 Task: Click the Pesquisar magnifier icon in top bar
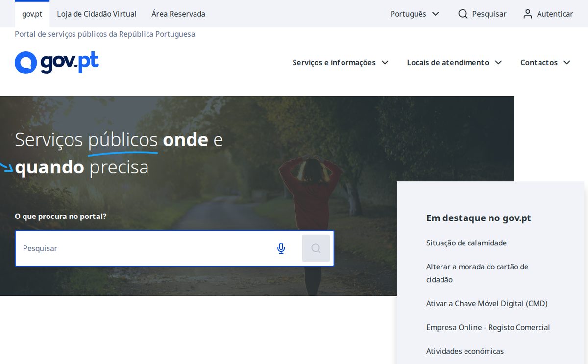463,14
